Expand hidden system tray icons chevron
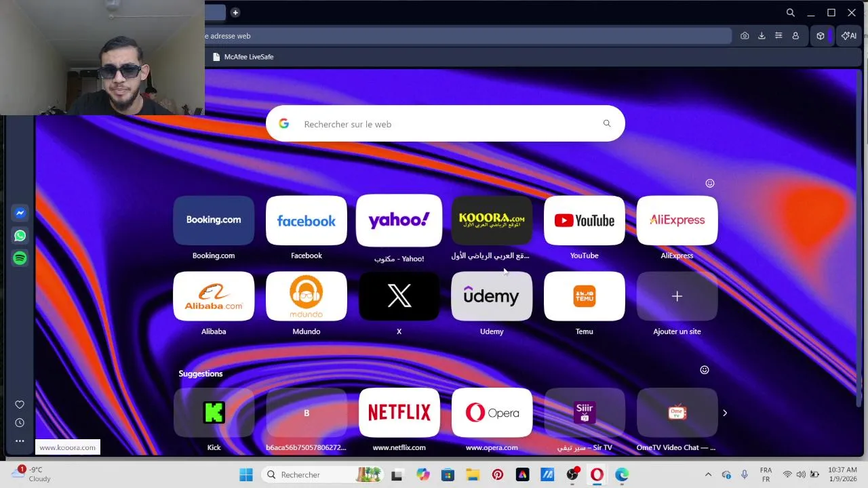Image resolution: width=868 pixels, height=488 pixels. pyautogui.click(x=708, y=474)
